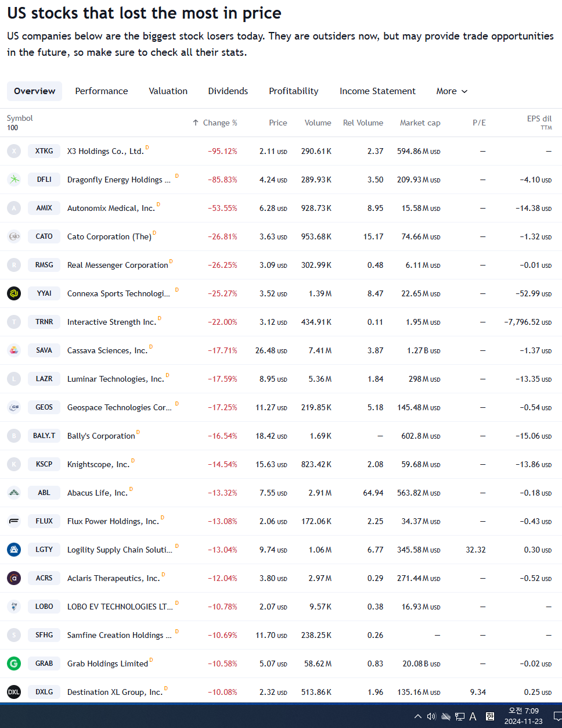Sort by Rel Volume column header

[x=363, y=123]
